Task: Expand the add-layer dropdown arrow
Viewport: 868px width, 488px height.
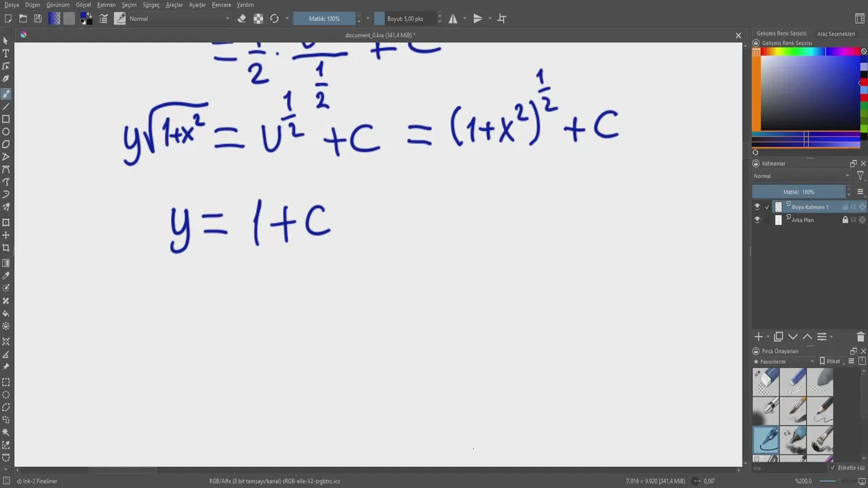Action: tap(768, 337)
